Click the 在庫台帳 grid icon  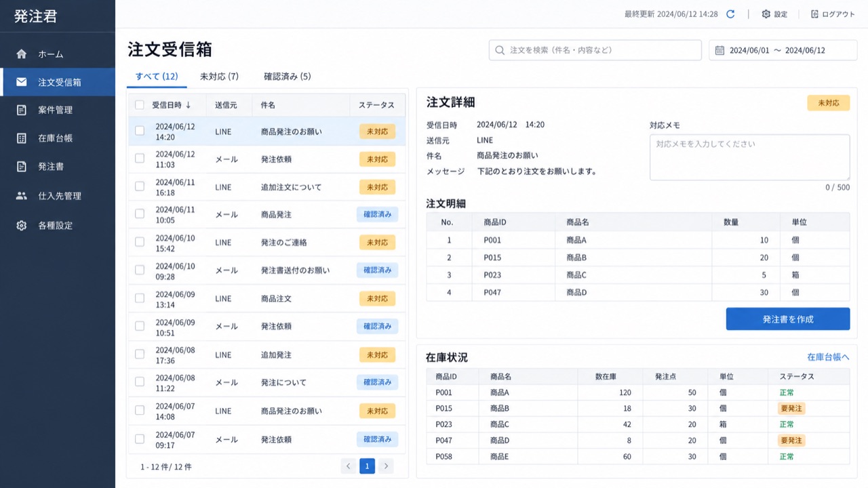coord(22,138)
